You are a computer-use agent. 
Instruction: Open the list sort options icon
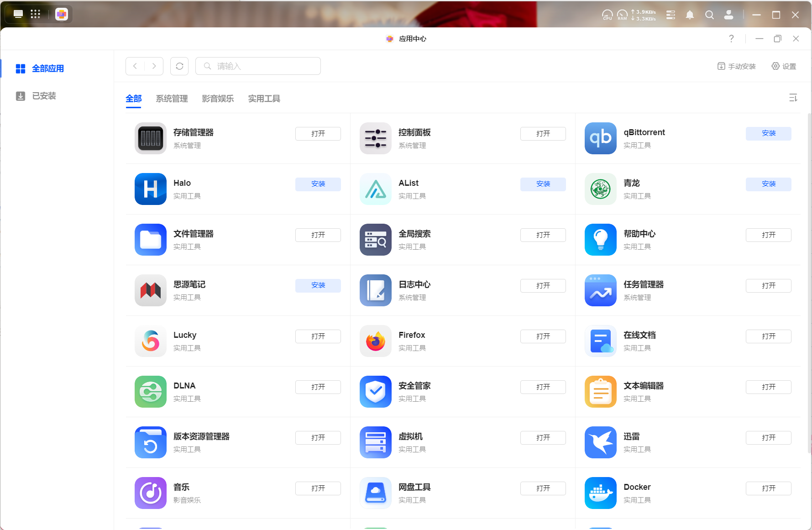(x=793, y=98)
